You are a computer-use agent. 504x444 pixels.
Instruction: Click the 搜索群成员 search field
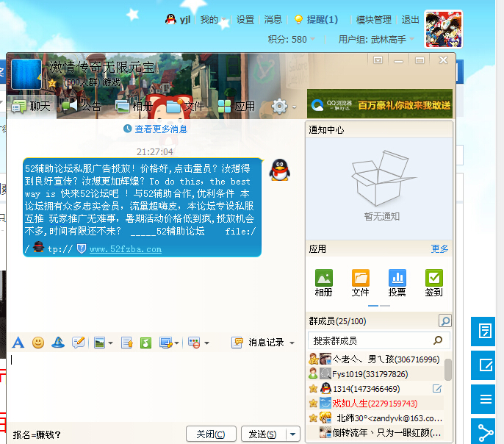tap(371, 340)
